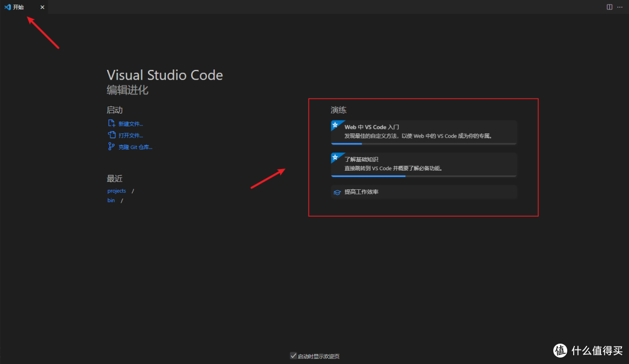The width and height of the screenshot is (629, 364).
Task: Create a new file via 新建文件 link
Action: coord(129,123)
